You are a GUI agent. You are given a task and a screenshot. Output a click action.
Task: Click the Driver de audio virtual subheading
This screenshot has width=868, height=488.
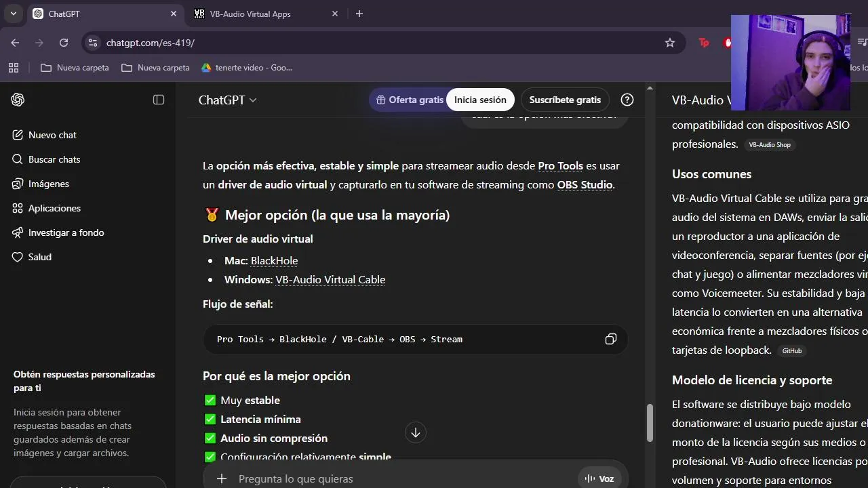tap(258, 239)
